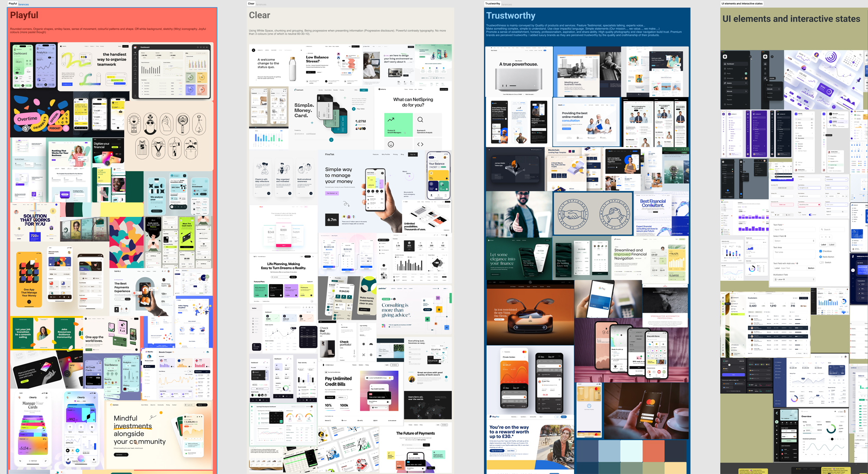Viewport: 868px width, 474px height.
Task: Select the orange Vision One-Eleven car image
Action: point(530,312)
